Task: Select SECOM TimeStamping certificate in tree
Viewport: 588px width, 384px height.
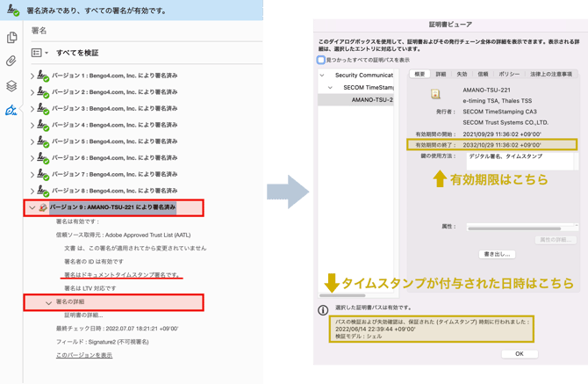Action: 368,88
